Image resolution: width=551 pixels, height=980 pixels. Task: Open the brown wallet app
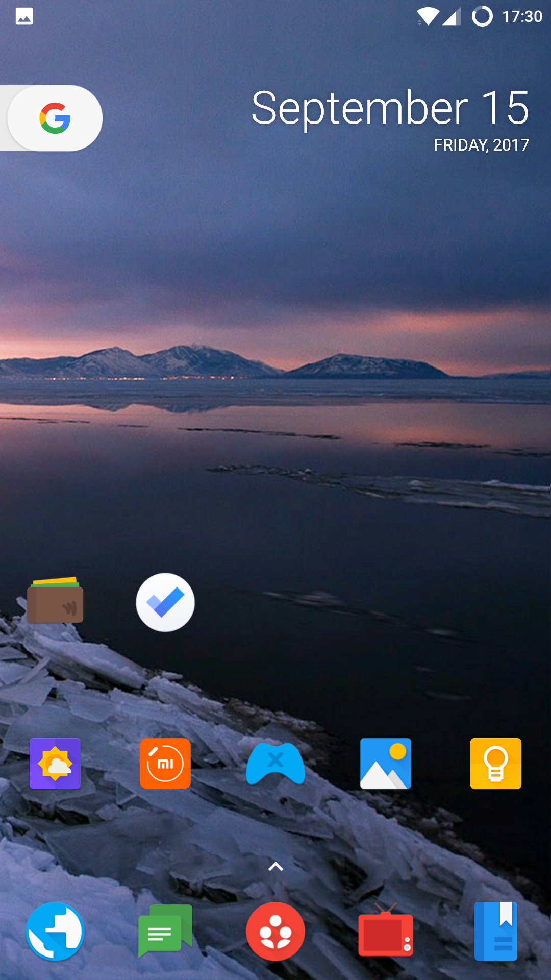coord(55,600)
